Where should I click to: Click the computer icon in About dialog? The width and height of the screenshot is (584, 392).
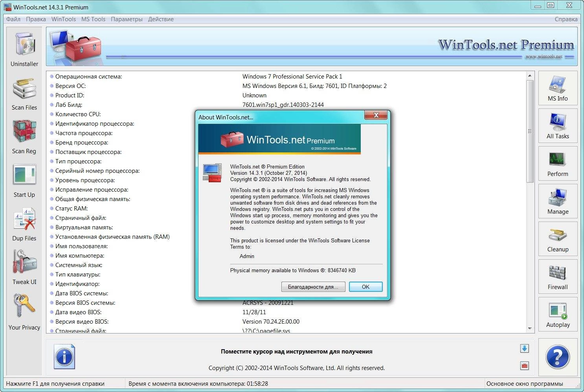click(213, 173)
